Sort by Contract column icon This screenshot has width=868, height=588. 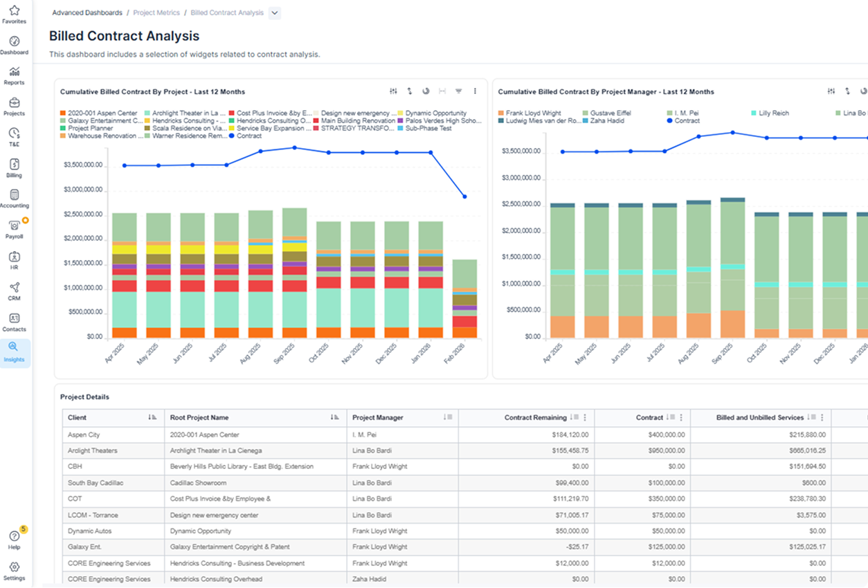point(670,417)
